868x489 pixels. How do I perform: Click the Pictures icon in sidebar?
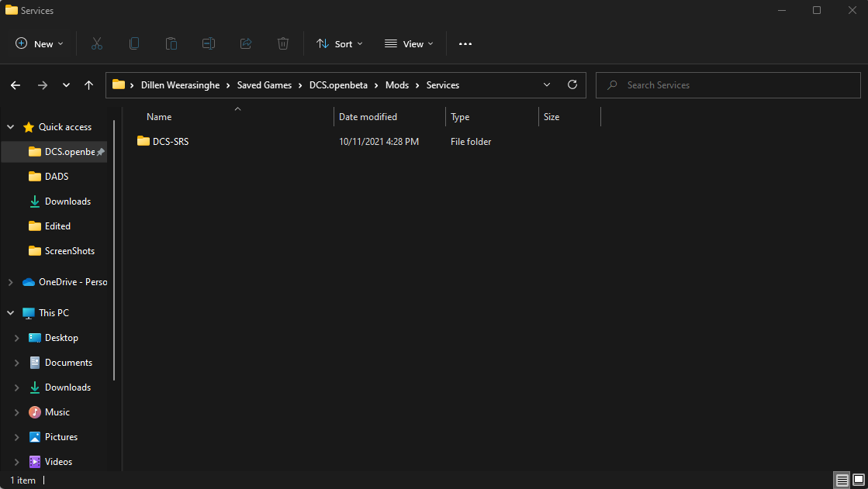35,437
